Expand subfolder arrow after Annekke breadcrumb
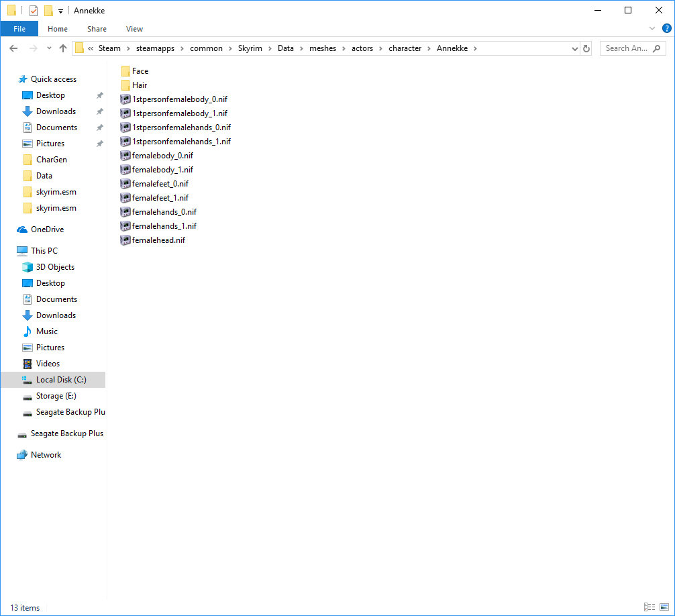 [475, 48]
